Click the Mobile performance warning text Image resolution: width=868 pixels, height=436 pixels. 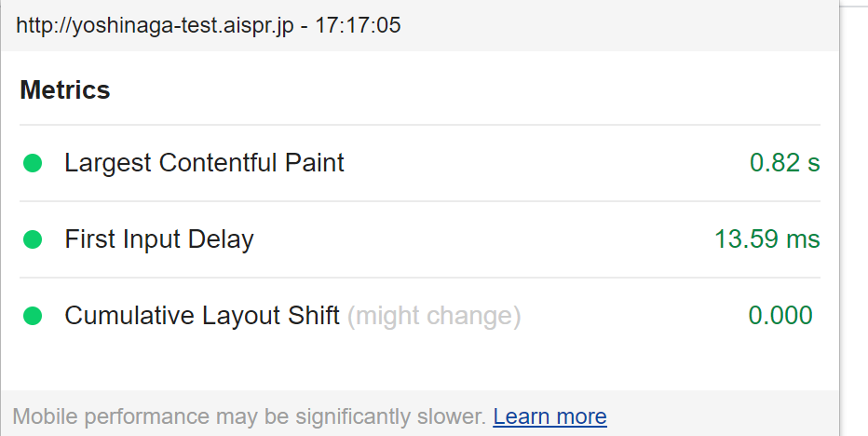(x=249, y=416)
